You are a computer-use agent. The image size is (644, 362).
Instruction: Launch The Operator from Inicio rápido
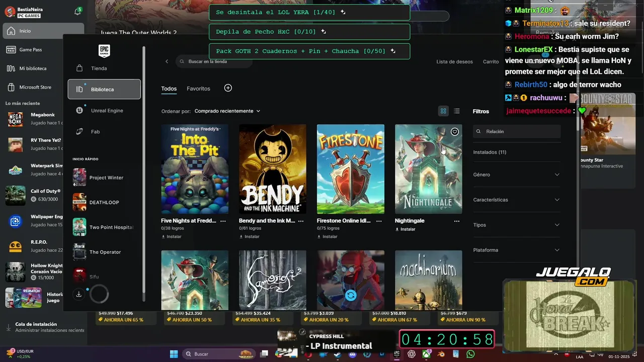point(103,252)
